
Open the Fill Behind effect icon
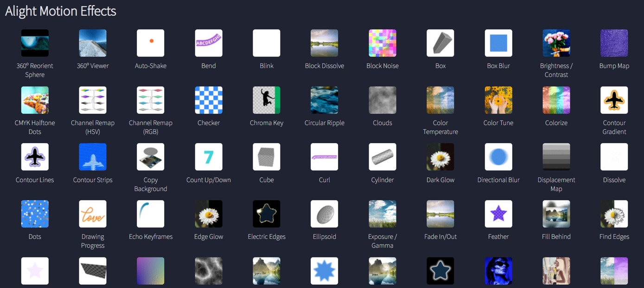(556, 214)
